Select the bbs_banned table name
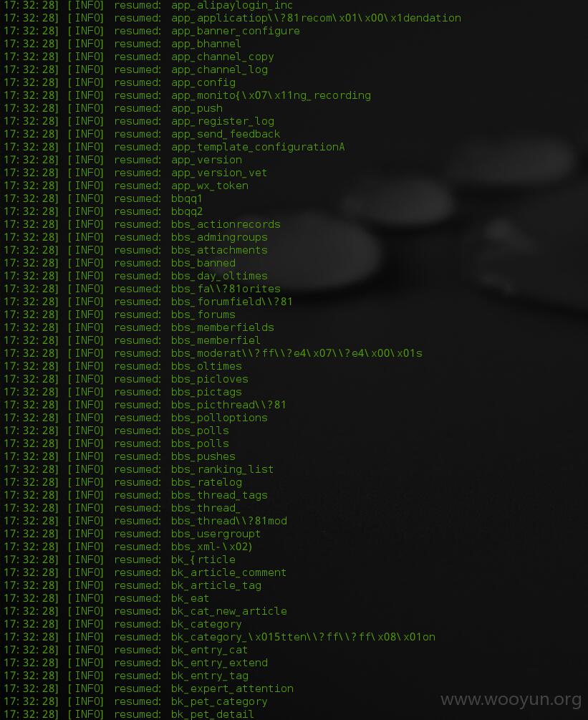This screenshot has width=588, height=720. pos(203,263)
